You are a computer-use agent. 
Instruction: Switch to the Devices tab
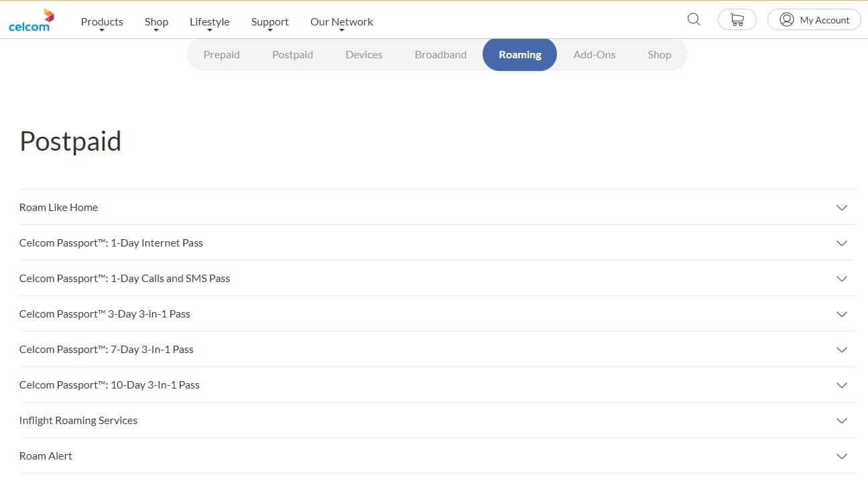[364, 55]
